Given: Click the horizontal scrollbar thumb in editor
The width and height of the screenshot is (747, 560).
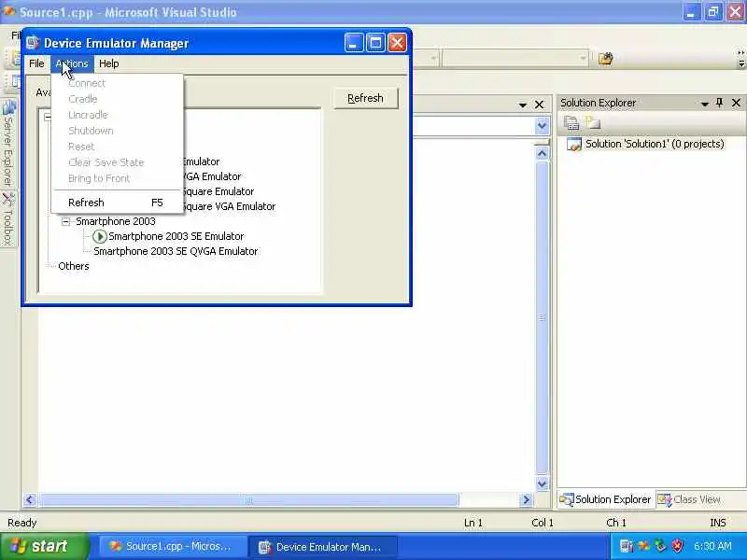Looking at the screenshot, I should [x=248, y=499].
